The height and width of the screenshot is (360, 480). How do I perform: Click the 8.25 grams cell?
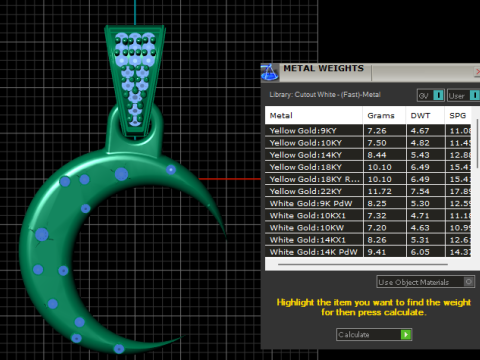point(384,203)
